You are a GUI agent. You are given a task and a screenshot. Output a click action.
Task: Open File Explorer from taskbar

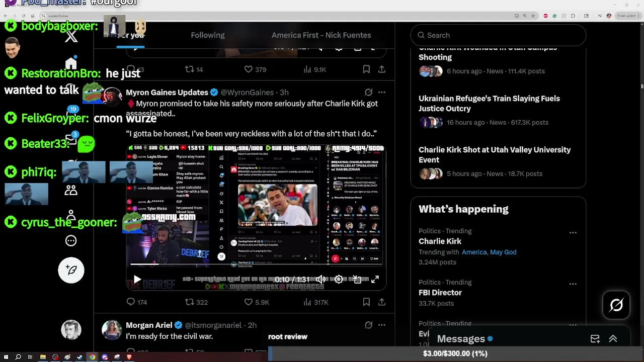[x=43, y=357]
